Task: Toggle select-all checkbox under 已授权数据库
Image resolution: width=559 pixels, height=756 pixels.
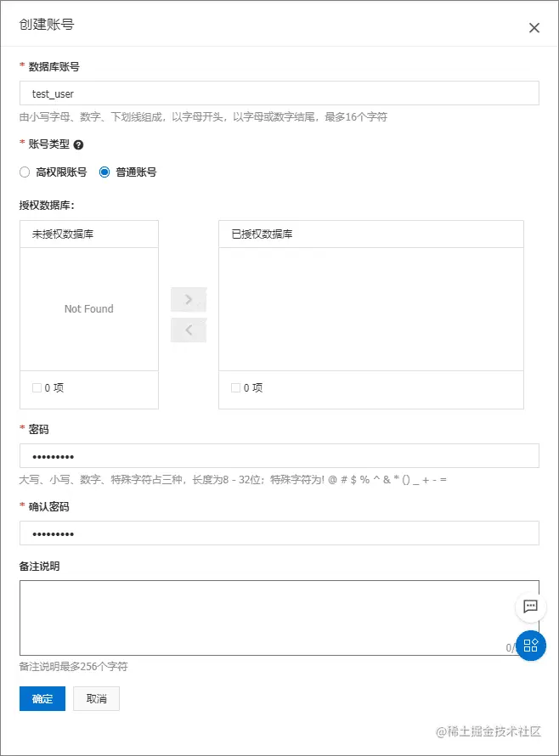Action: (235, 387)
